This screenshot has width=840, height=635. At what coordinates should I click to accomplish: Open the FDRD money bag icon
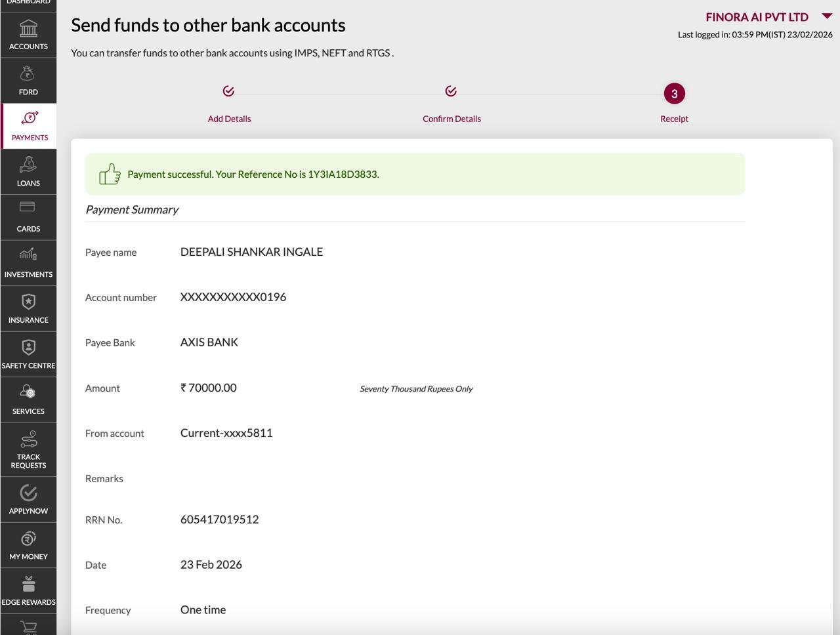click(28, 75)
